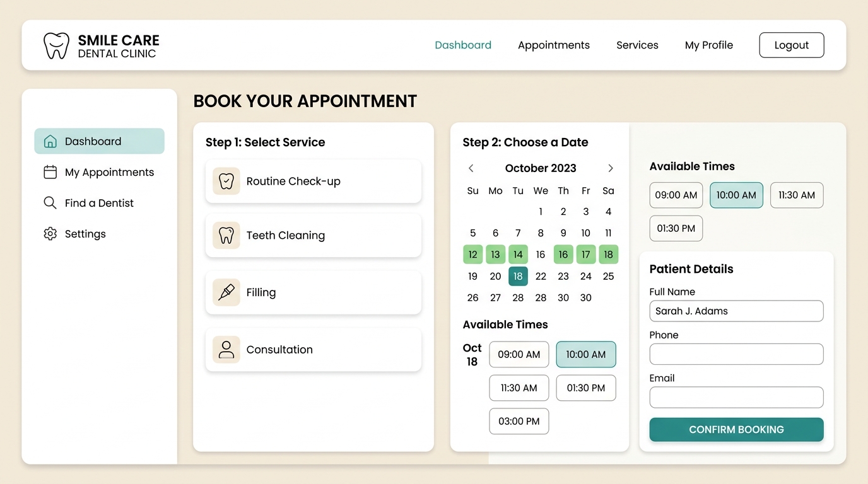868x484 pixels.
Task: Open the Appointments tab in top navigation
Action: point(554,45)
